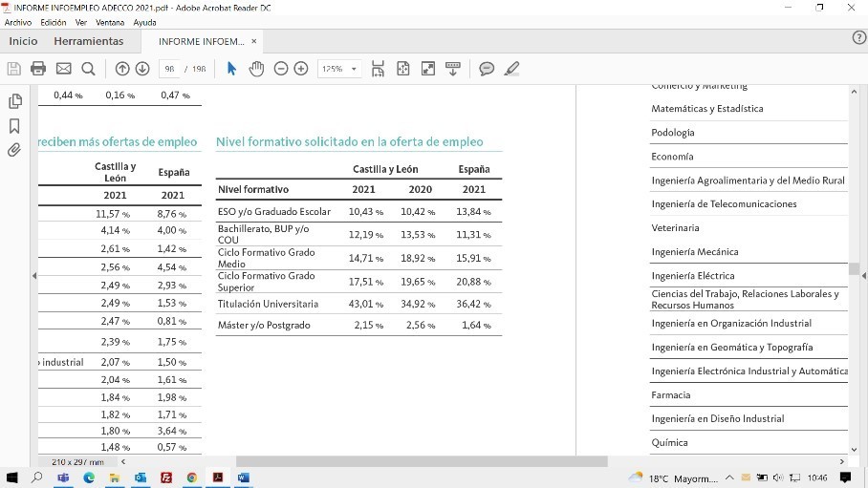Activate the Hand pan tool
The height and width of the screenshot is (488, 868).
click(x=256, y=69)
